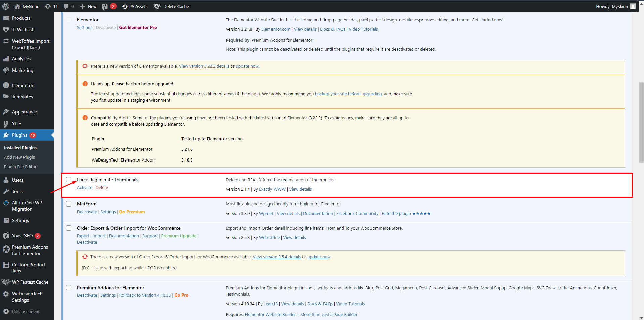
Task: Open backup your site before upgrading link
Action: pos(348,94)
